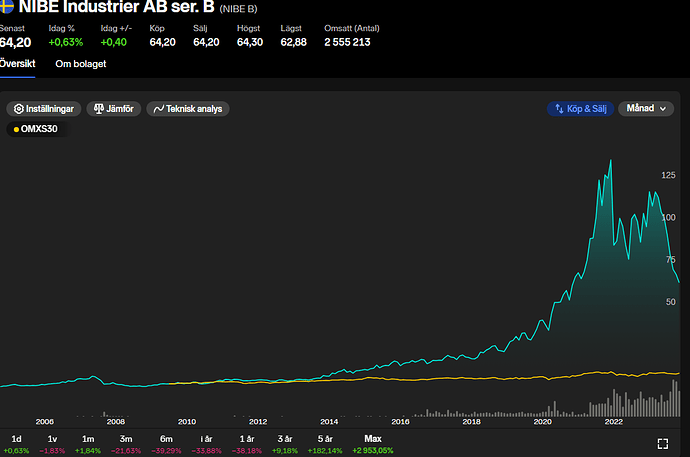Remove the OMXS30 comparison chip
Image resolution: width=690 pixels, height=457 pixels.
[x=37, y=130]
